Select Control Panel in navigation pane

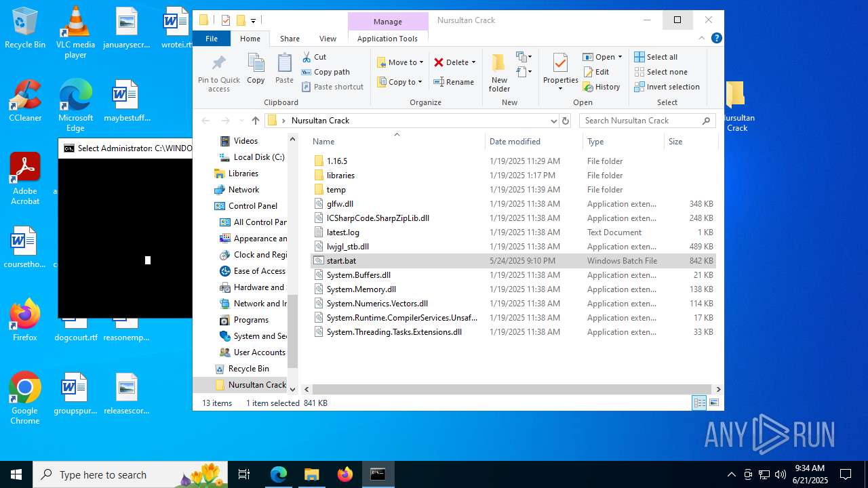click(x=252, y=206)
